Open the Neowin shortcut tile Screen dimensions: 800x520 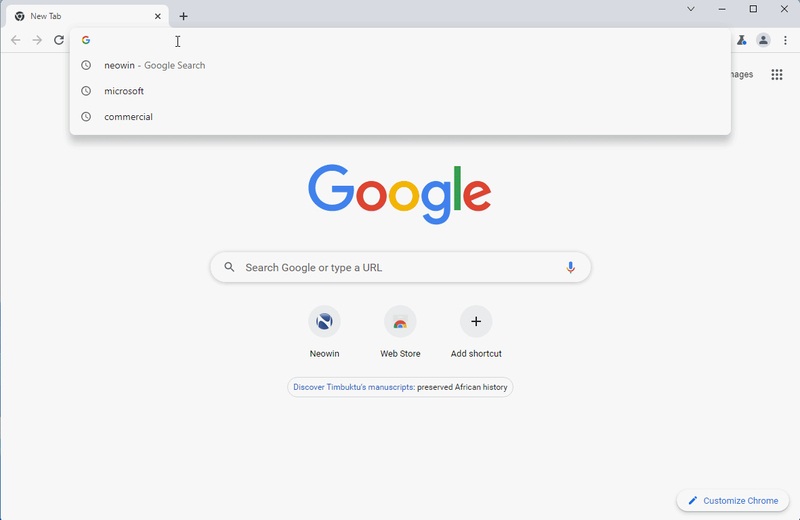pos(324,322)
